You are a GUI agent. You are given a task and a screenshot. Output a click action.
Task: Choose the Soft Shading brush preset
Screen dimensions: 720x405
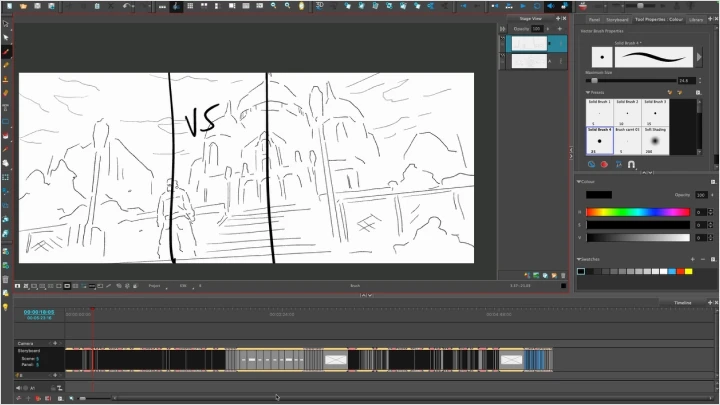[x=655, y=141]
